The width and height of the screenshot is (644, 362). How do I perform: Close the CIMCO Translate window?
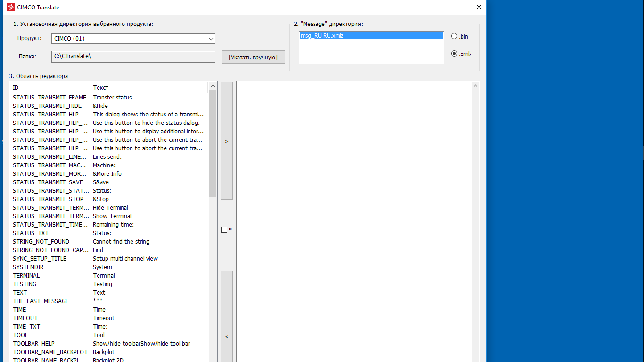click(x=479, y=7)
